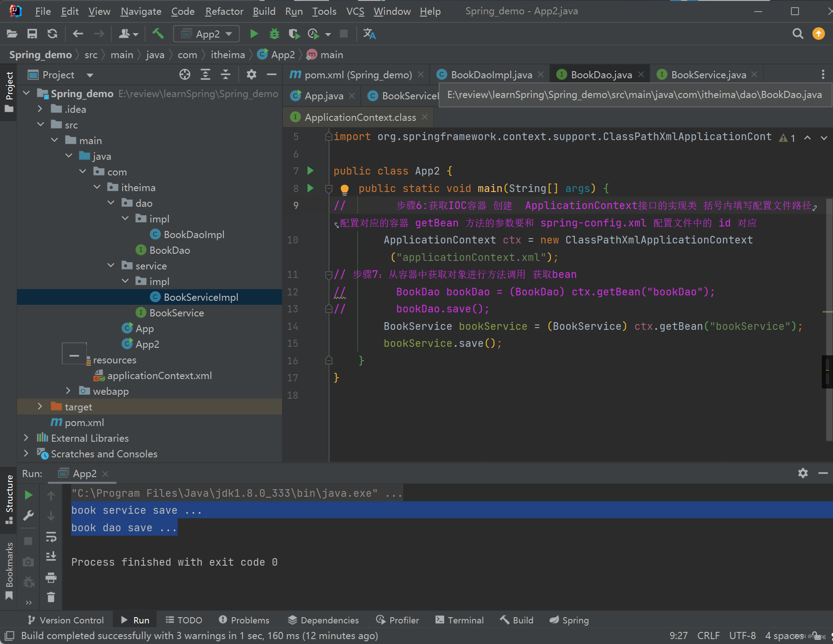This screenshot has width=833, height=644.
Task: Open the Spring tool window
Action: click(x=569, y=620)
